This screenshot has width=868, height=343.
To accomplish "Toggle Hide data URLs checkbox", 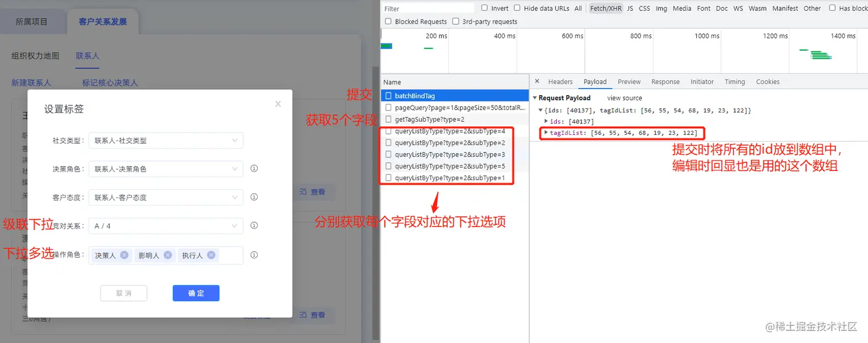I will (x=517, y=8).
